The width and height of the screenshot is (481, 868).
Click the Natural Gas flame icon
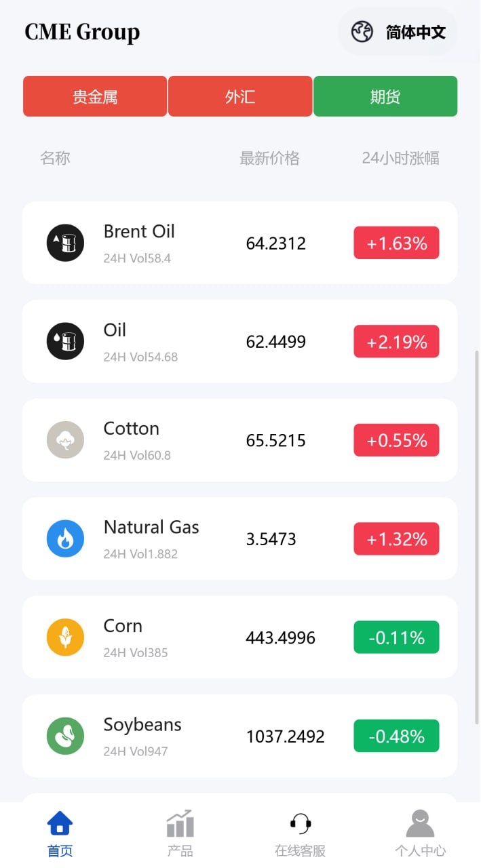(65, 538)
